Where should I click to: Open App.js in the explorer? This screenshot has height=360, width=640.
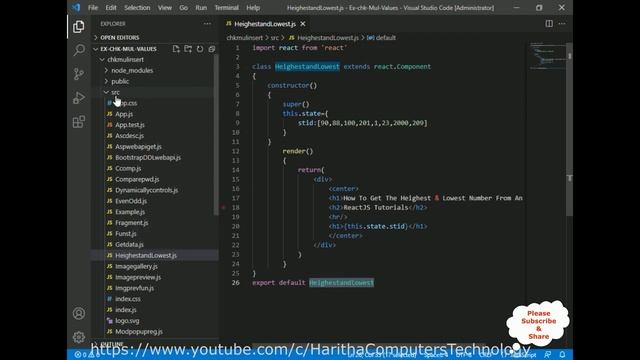124,114
